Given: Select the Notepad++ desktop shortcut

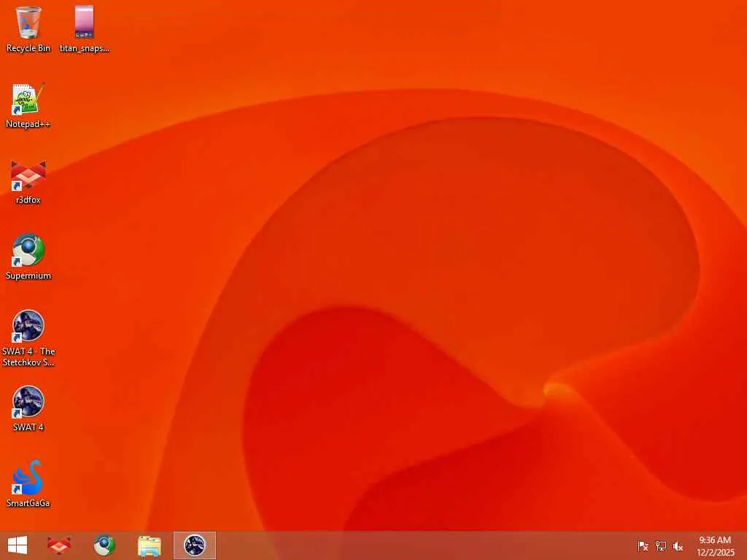Looking at the screenshot, I should click(x=28, y=106).
